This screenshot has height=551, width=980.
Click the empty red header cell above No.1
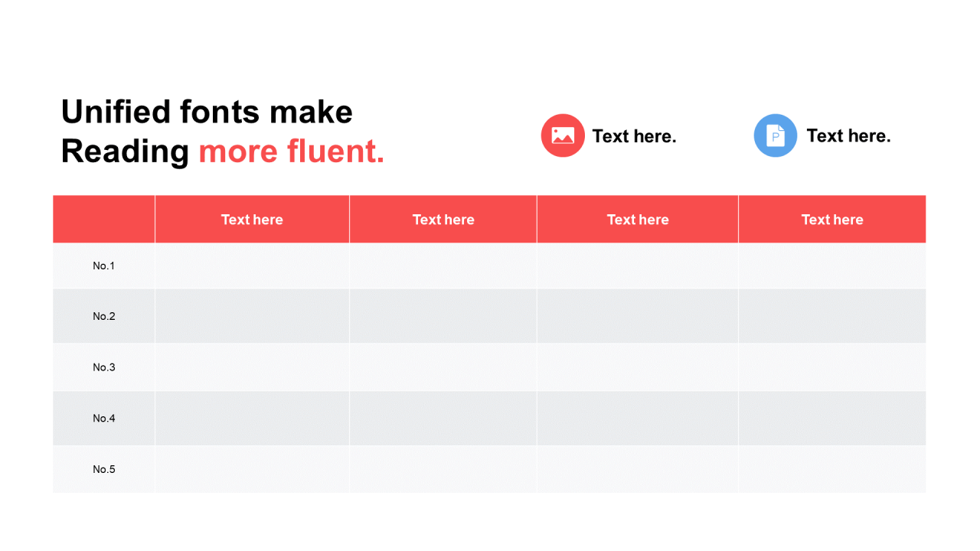104,220
